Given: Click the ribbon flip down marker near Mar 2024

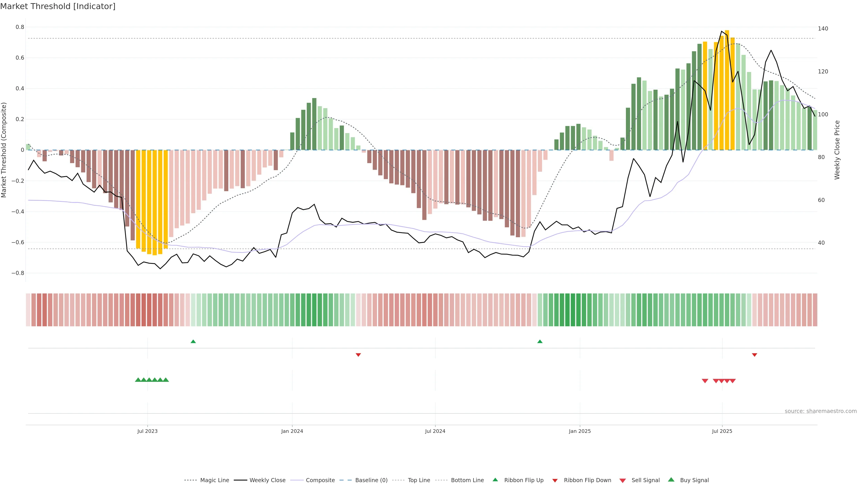Looking at the screenshot, I should (358, 355).
